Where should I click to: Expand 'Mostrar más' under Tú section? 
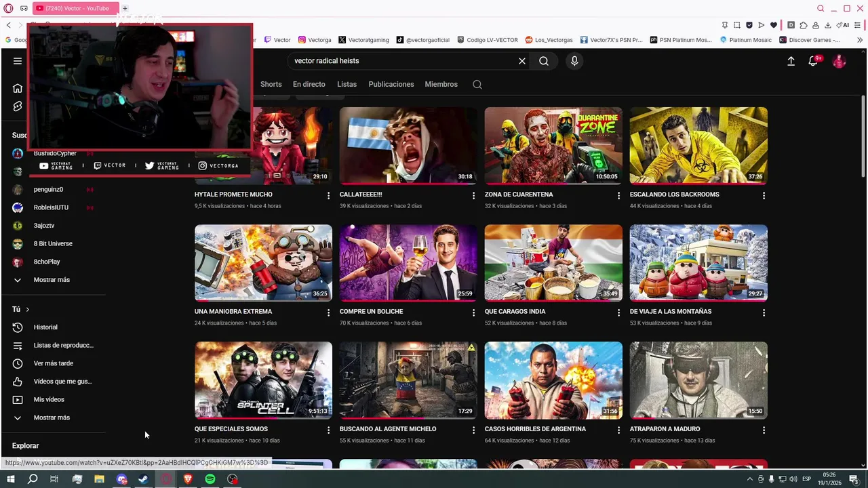52,418
